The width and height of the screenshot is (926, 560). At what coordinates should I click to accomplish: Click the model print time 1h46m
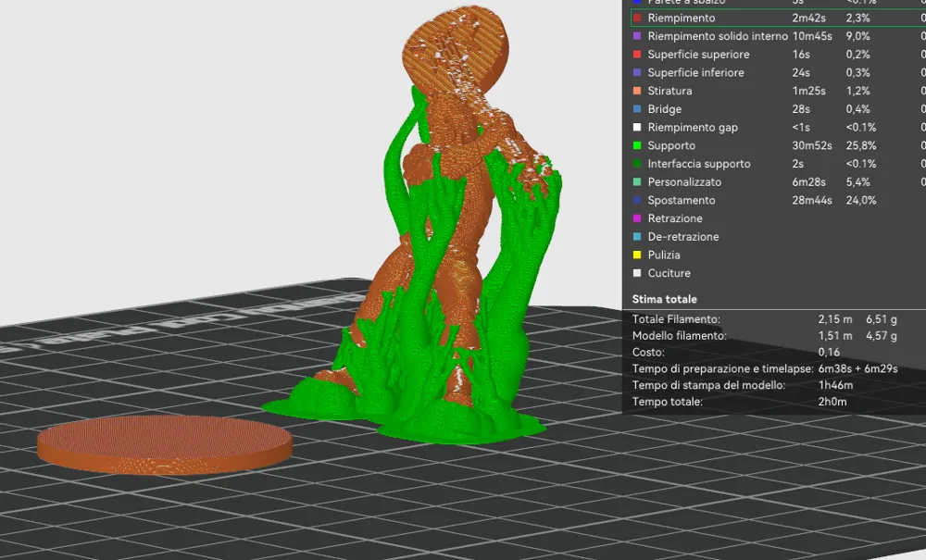coord(835,385)
